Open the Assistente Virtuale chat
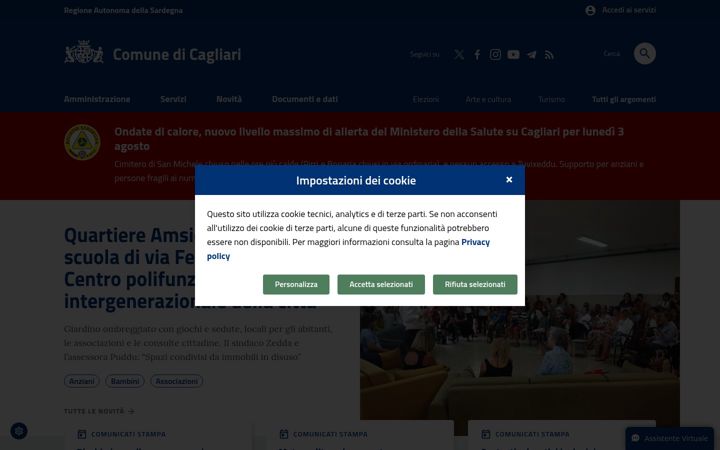 click(x=669, y=439)
